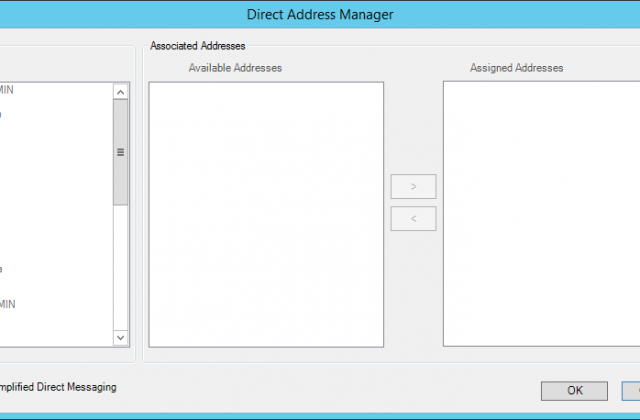Viewport: 640px width, 420px height.
Task: Click scrollbar track below the thumb
Action: pos(121,270)
